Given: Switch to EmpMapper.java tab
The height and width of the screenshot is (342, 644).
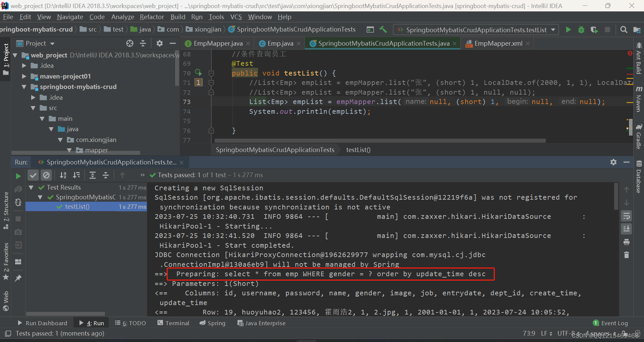Looking at the screenshot, I should [217, 43].
